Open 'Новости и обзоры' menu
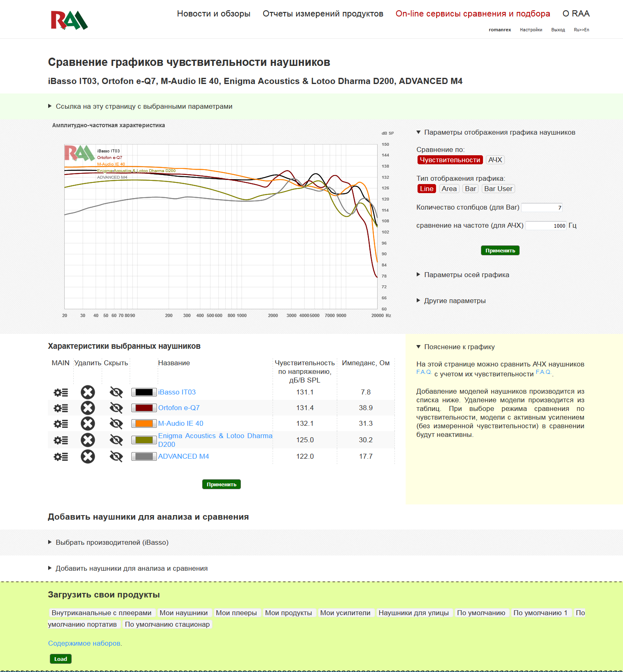The width and height of the screenshot is (623, 672). (x=214, y=14)
